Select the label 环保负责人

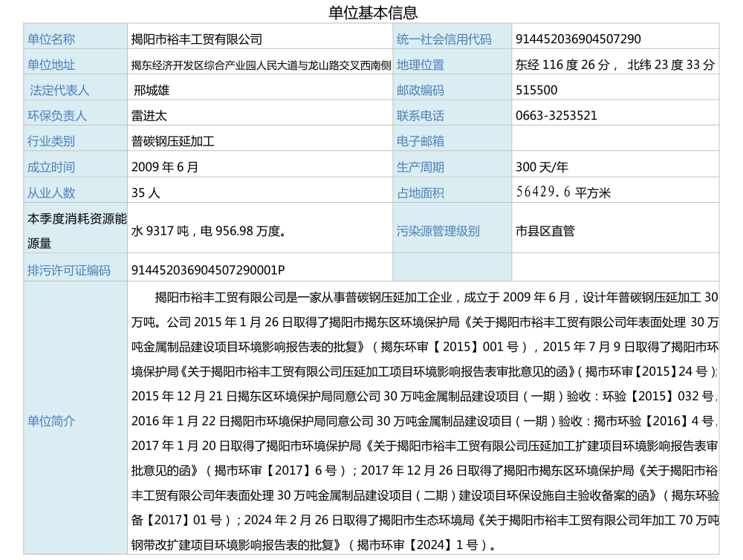(57, 116)
